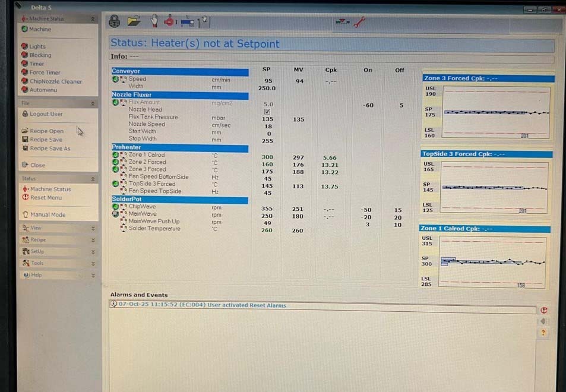Click the green status icon next to ChipWave
566x392 pixels.
115,207
